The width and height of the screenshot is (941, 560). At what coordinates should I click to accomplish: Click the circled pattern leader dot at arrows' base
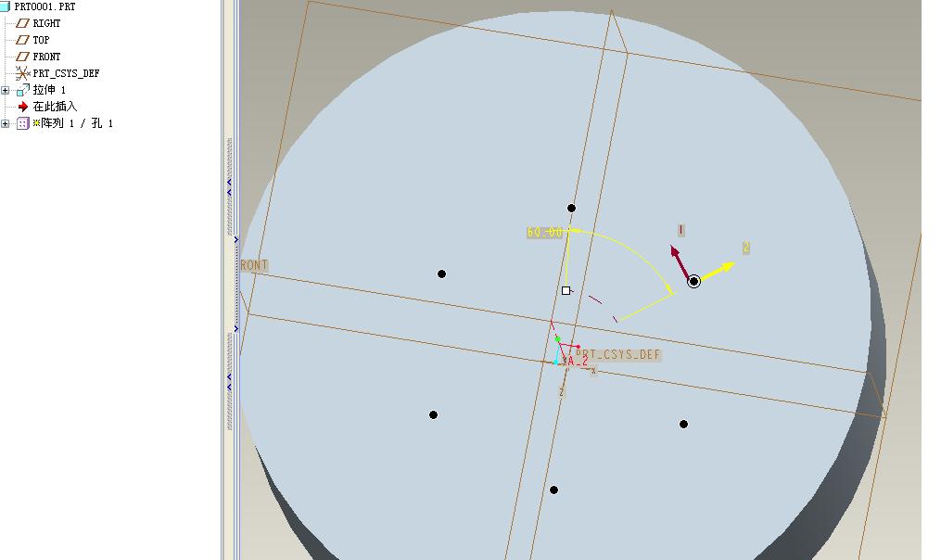click(693, 281)
